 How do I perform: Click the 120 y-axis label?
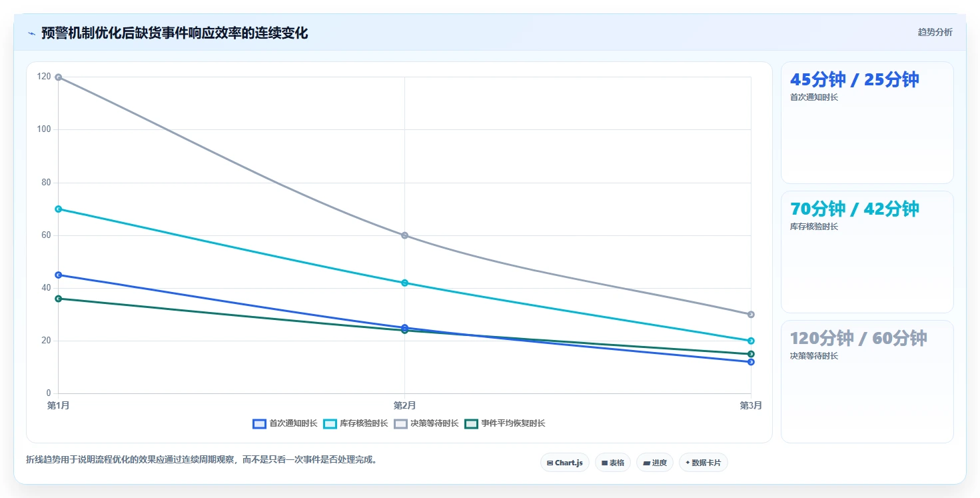click(44, 77)
